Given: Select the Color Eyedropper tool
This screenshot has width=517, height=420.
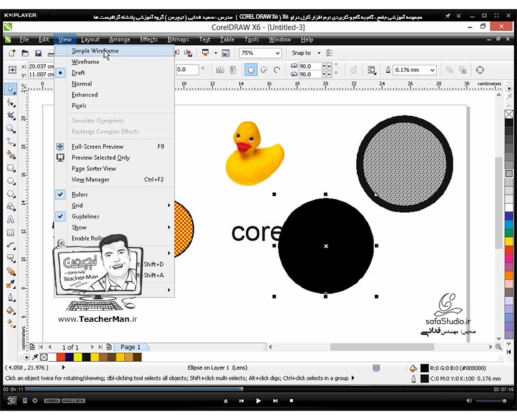Looking at the screenshot, I should click(x=10, y=284).
